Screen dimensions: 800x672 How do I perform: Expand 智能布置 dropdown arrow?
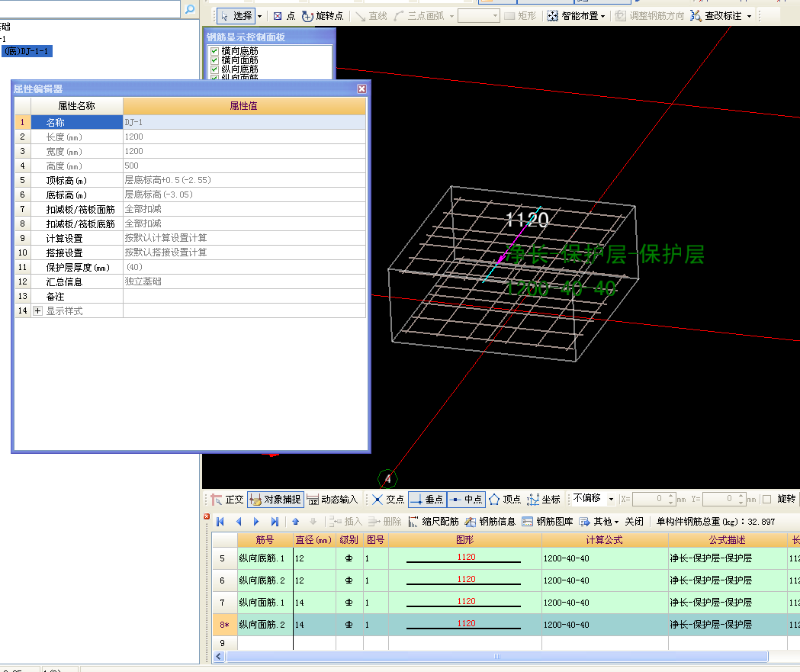[603, 16]
